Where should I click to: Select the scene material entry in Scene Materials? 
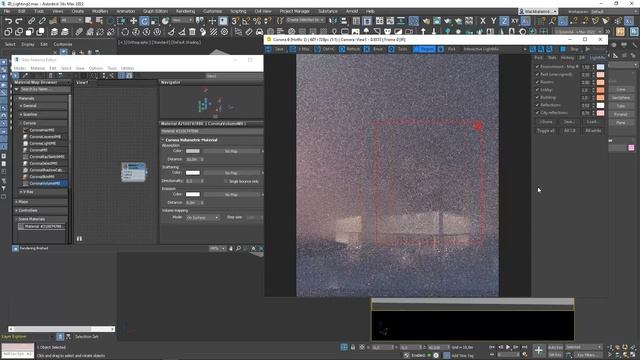42,226
